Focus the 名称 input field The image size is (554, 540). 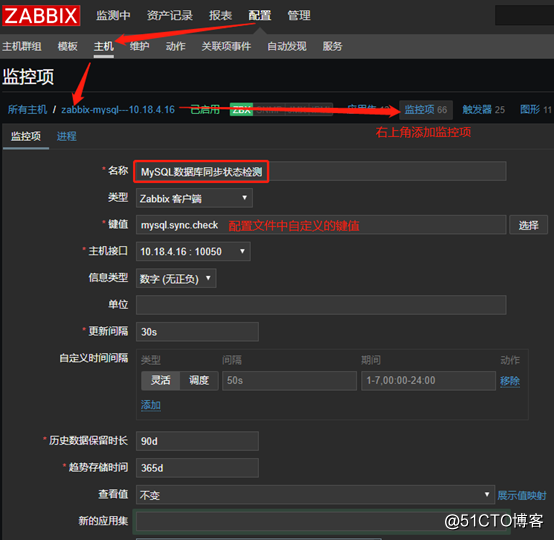tap(321, 172)
